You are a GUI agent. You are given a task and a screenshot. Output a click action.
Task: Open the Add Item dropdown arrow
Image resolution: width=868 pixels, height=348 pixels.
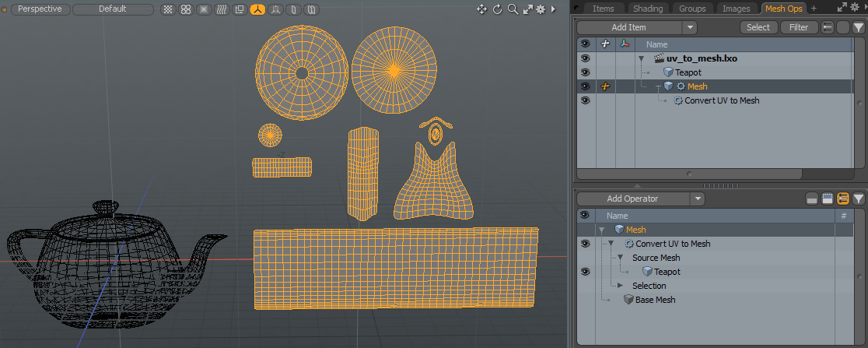tap(690, 27)
